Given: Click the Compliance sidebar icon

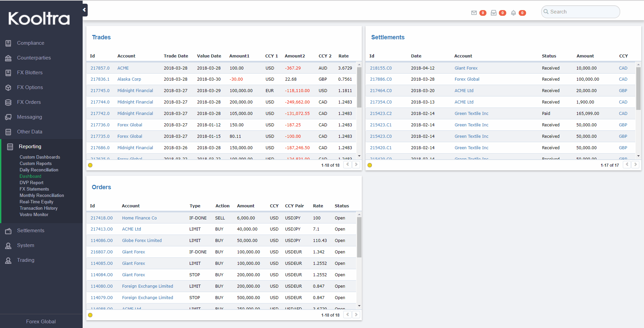Looking at the screenshot, I should click(x=8, y=43).
